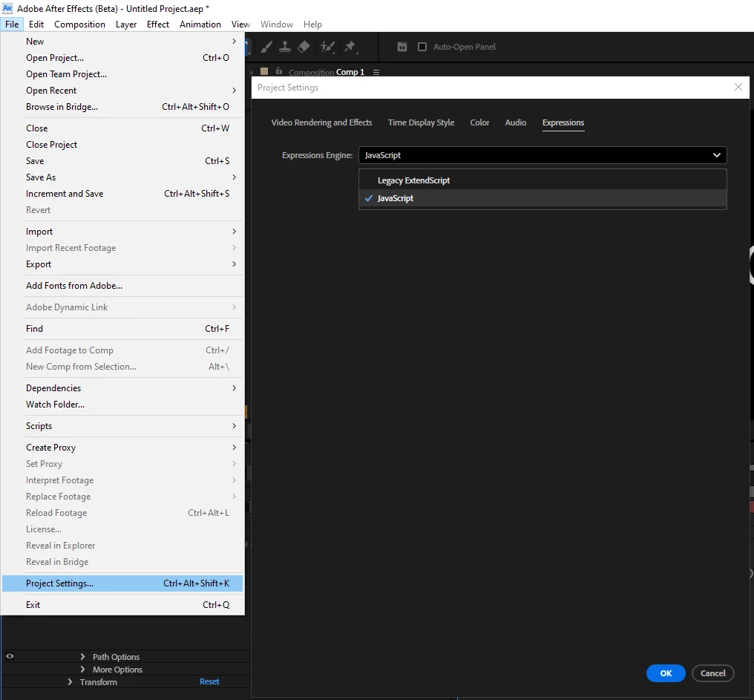Select the Puppet Pin tool
754x700 pixels.
coord(350,47)
